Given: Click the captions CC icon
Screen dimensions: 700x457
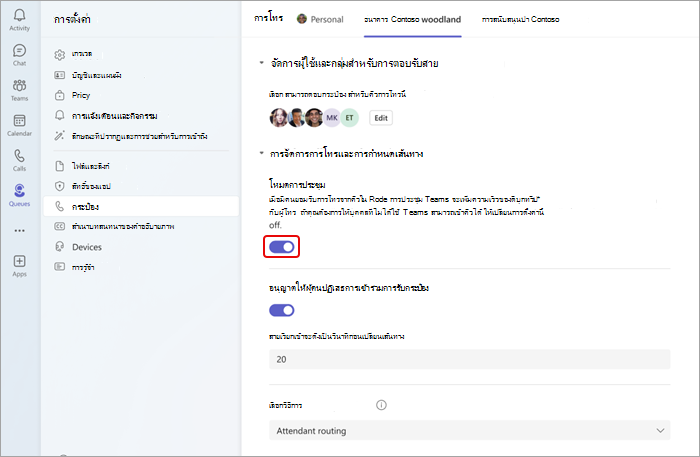Looking at the screenshot, I should coord(59,226).
